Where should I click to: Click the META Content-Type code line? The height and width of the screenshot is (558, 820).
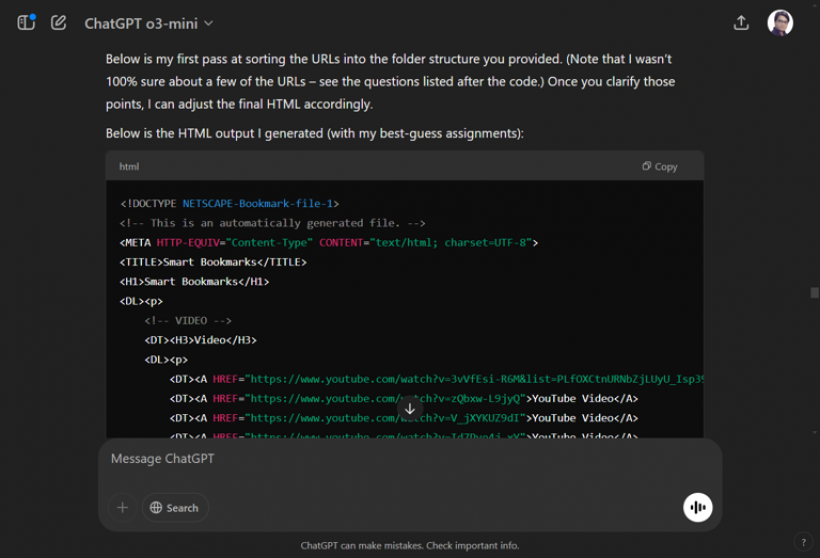tap(329, 243)
